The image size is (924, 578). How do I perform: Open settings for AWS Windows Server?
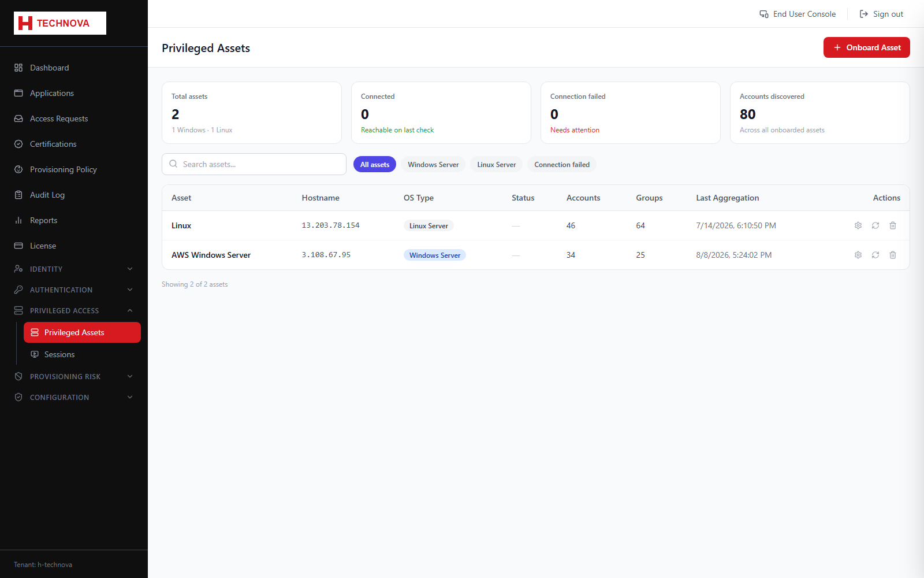pos(858,255)
